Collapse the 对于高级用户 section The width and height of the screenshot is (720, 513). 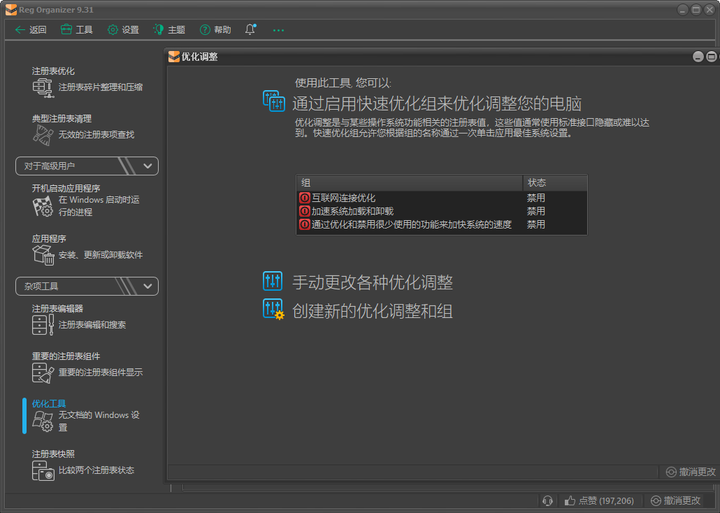(x=87, y=166)
